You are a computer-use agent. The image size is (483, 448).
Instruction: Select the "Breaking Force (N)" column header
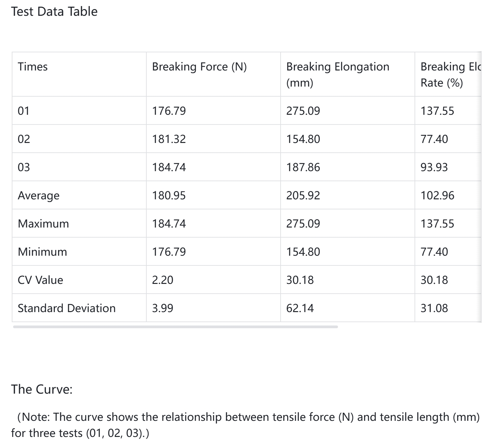pyautogui.click(x=199, y=67)
